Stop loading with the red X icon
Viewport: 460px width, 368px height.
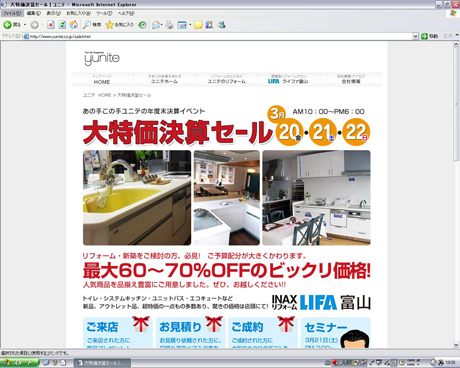51,25
